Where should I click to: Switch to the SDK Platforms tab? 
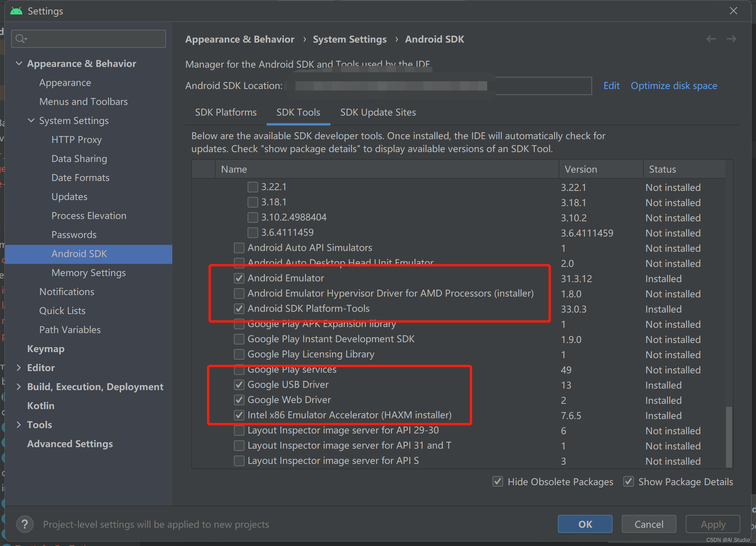coord(226,112)
